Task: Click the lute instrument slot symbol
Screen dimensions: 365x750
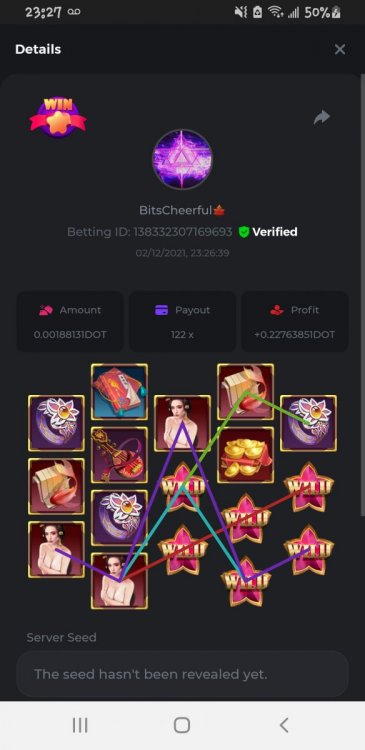Action: 119,455
